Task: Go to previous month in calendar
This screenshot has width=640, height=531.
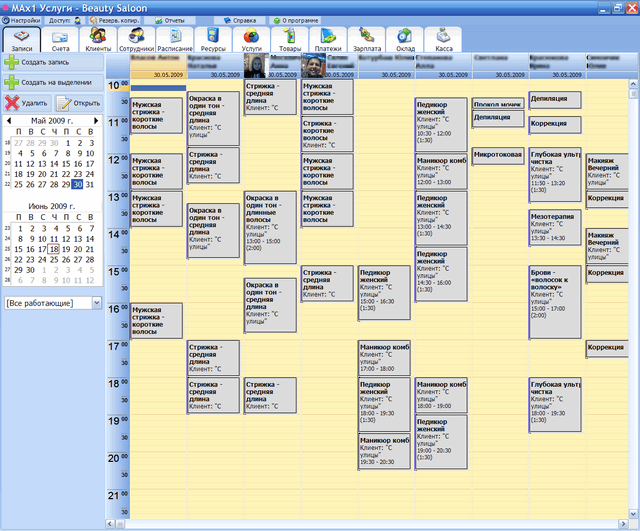Action: click(9, 121)
